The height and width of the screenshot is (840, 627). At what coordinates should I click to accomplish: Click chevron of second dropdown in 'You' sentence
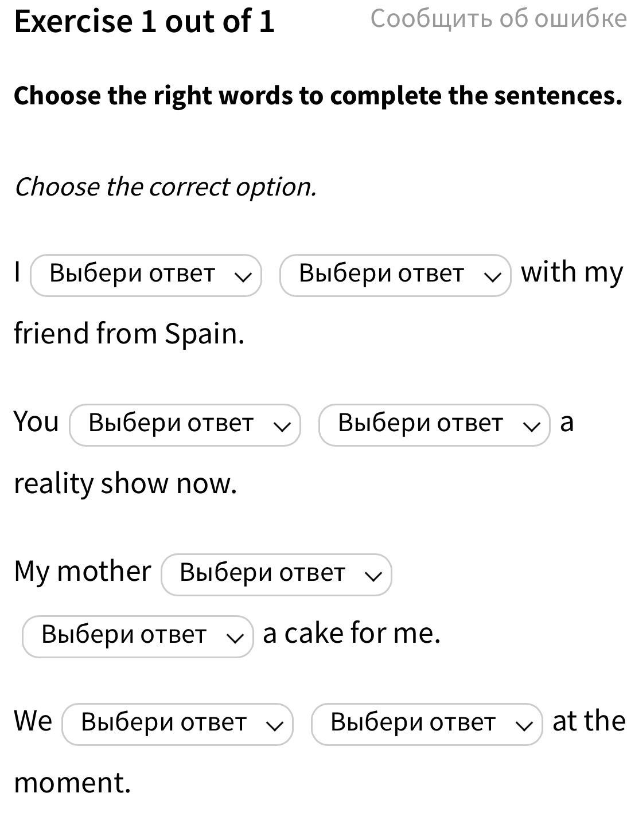click(x=531, y=426)
